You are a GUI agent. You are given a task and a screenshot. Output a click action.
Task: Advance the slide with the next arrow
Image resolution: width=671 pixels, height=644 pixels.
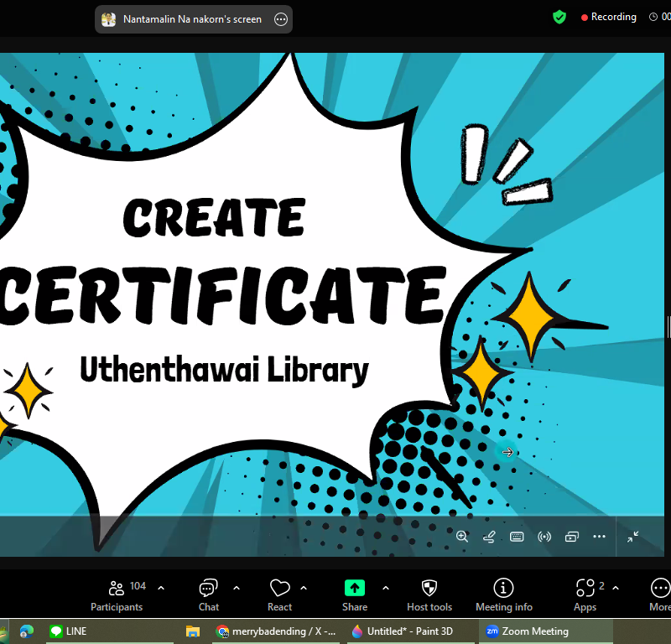pyautogui.click(x=507, y=452)
